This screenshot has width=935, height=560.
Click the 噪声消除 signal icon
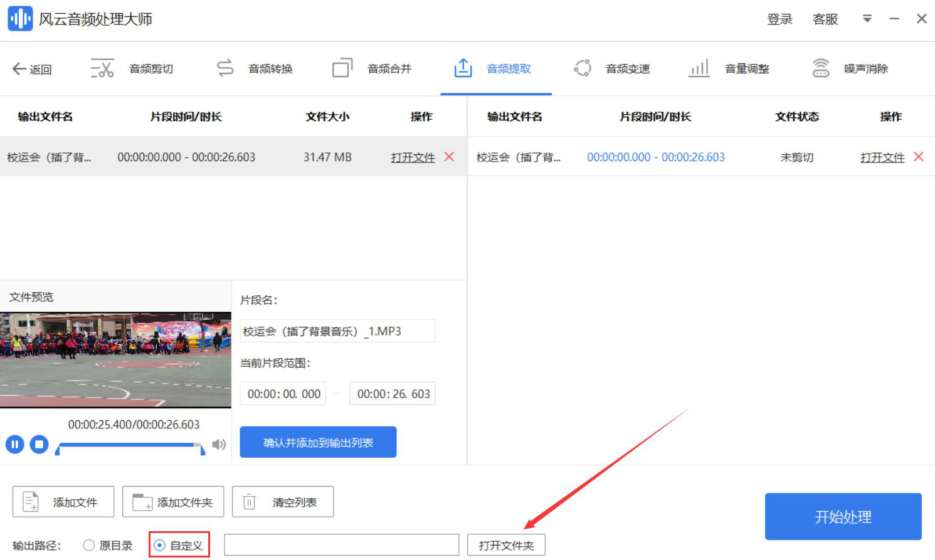click(x=821, y=68)
